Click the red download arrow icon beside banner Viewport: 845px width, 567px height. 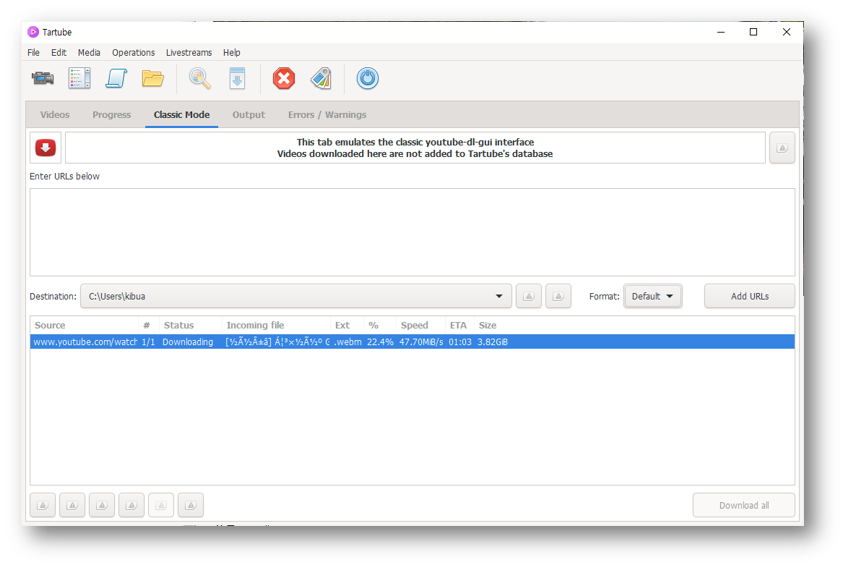tap(46, 148)
